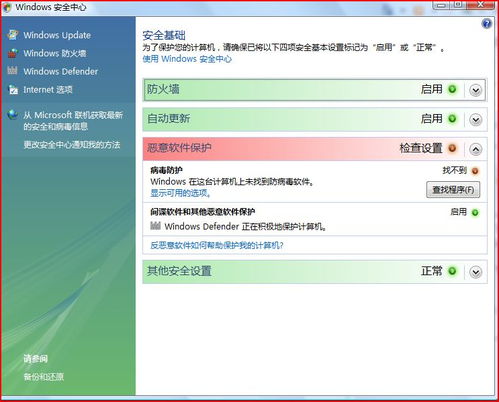Open 反恶意软件如何帮助保护我的计算机? link

coord(217,245)
